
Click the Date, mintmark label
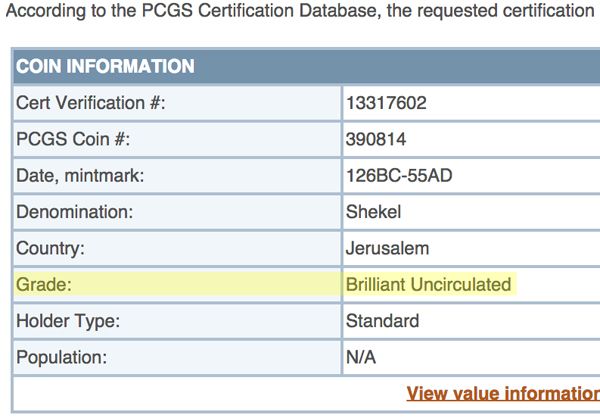click(x=80, y=176)
